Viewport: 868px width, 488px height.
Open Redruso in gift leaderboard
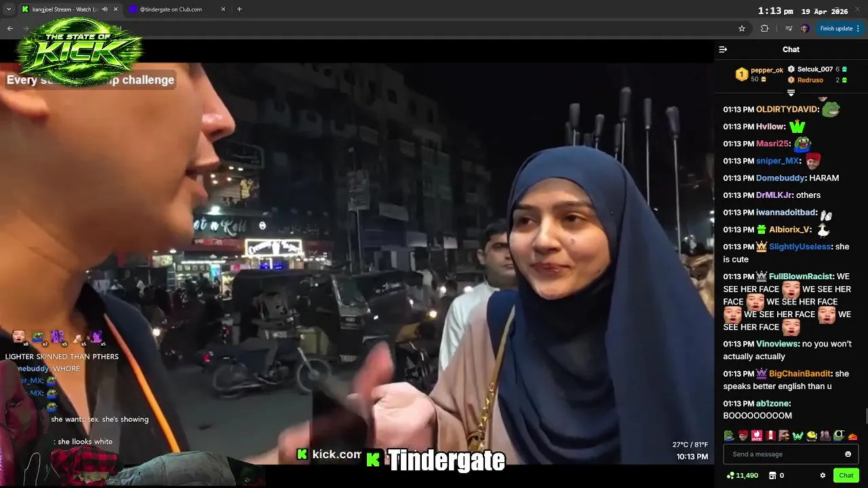810,80
